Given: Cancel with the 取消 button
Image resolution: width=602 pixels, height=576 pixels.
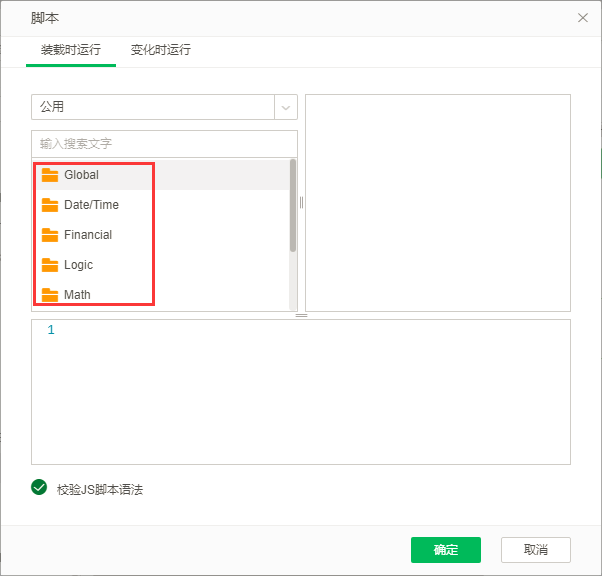Looking at the screenshot, I should (x=536, y=550).
